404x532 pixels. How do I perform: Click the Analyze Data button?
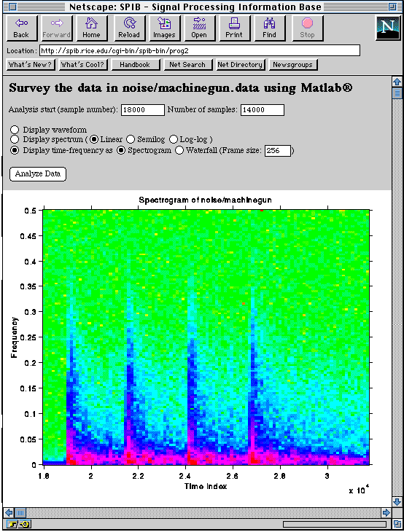[38, 174]
